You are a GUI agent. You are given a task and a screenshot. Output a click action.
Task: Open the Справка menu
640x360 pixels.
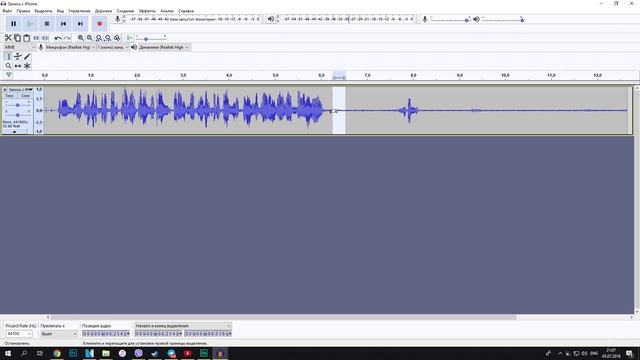tap(186, 11)
